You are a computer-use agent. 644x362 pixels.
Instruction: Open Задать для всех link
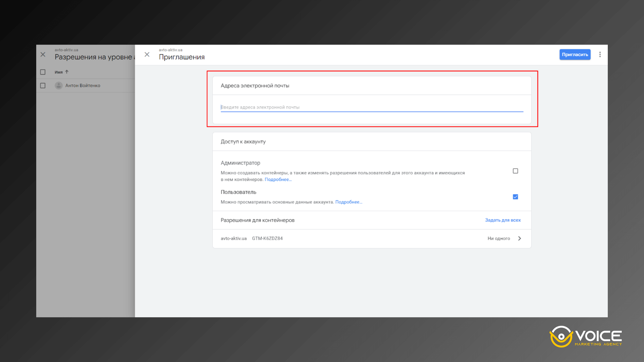503,220
